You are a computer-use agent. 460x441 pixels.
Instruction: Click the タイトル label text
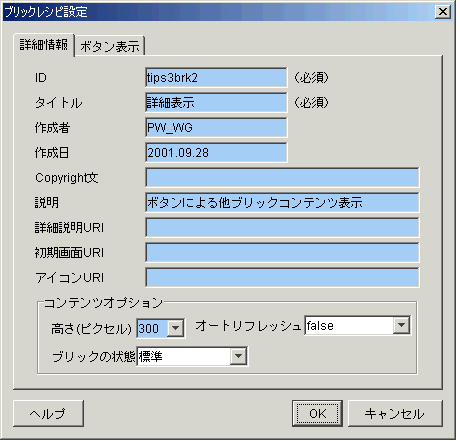pyautogui.click(x=59, y=103)
